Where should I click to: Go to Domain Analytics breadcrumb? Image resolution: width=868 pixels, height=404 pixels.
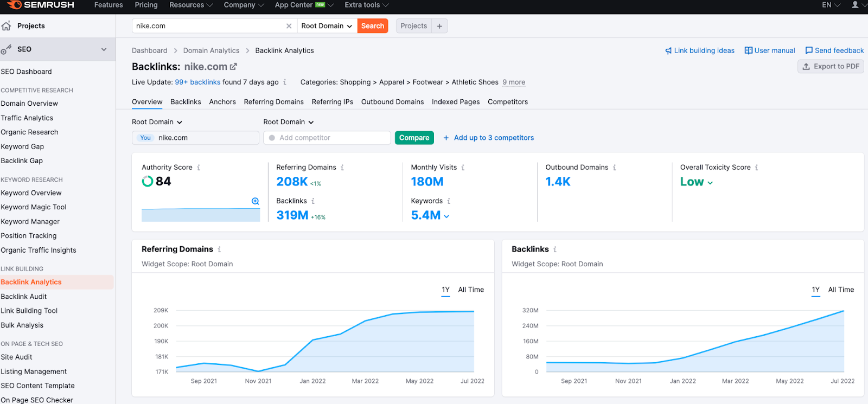click(211, 50)
